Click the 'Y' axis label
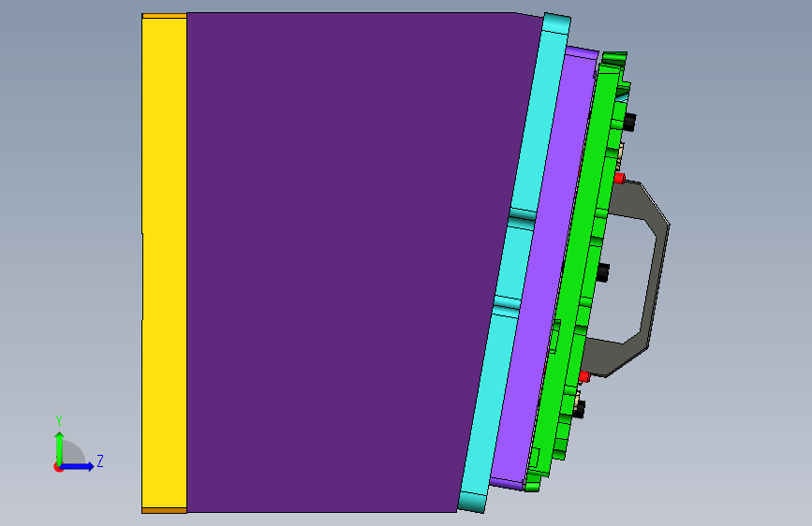 pos(59,421)
